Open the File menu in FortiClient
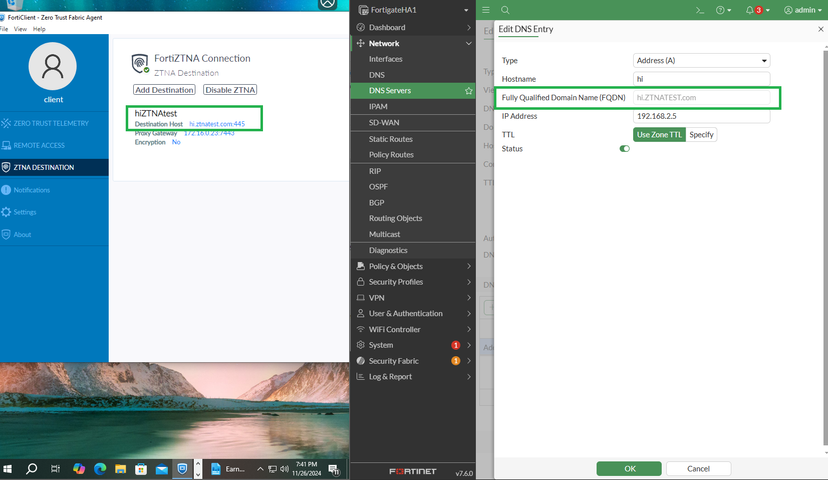 coord(4,29)
